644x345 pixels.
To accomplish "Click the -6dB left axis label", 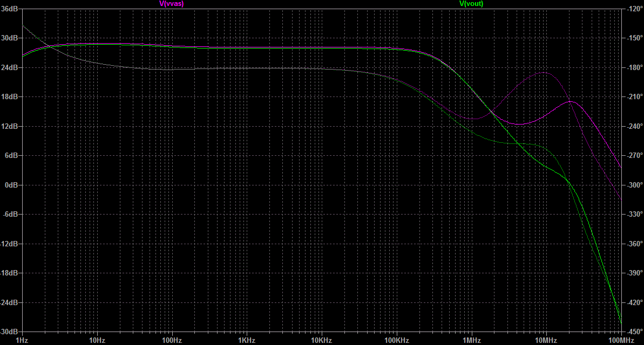I will 10,214.
